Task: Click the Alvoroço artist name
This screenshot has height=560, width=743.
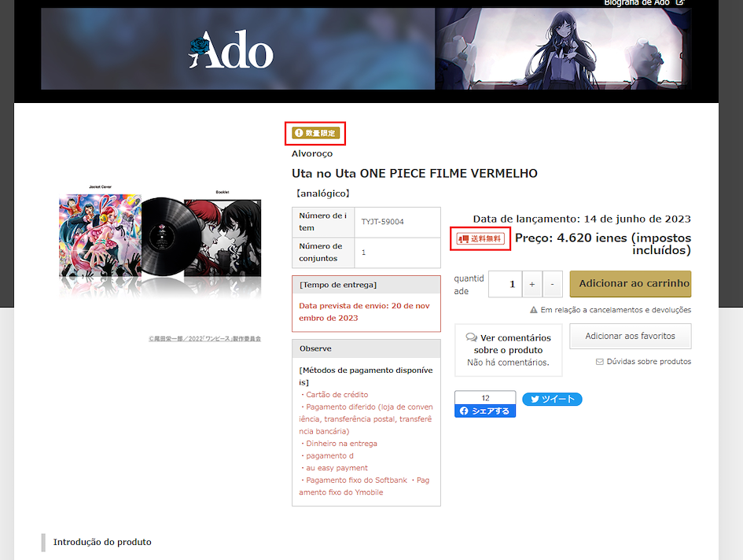Action: pos(312,153)
